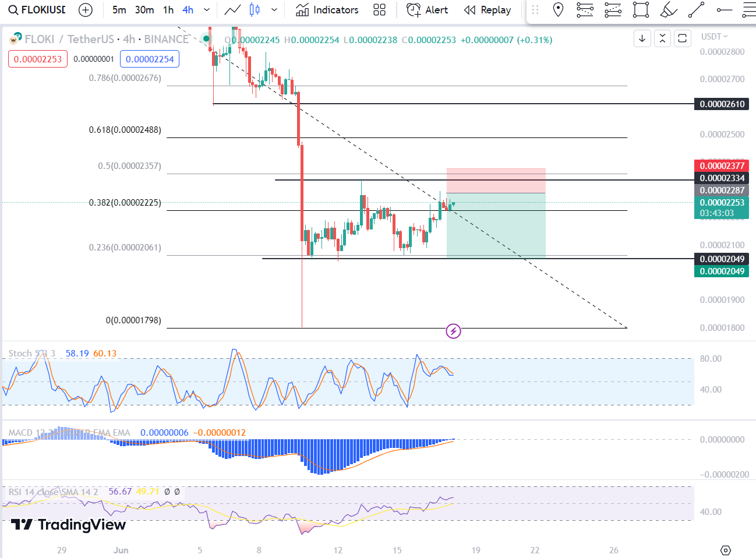Open the USDT currency dropdown
The width and height of the screenshot is (756, 558).
tap(714, 37)
